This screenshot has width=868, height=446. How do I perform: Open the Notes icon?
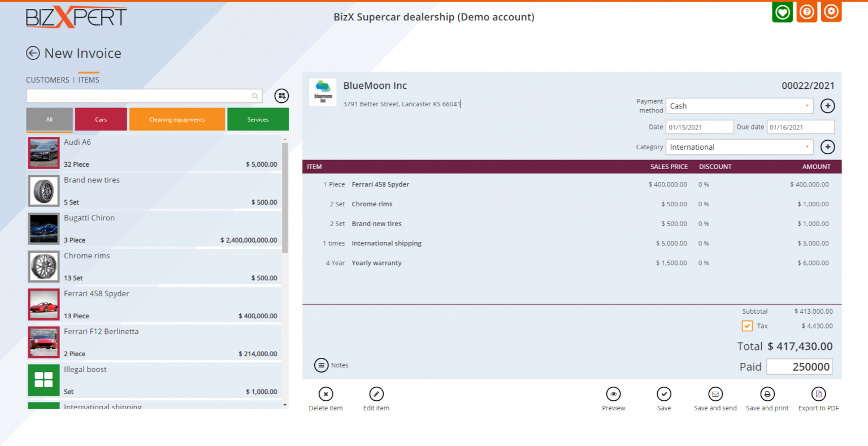[x=321, y=365]
